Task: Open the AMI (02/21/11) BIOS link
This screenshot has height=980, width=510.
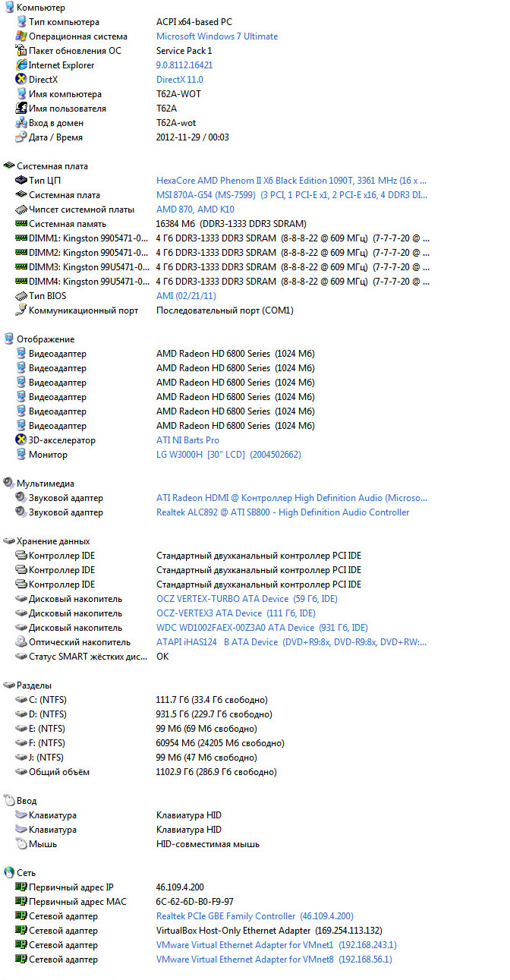Action: coord(186,296)
